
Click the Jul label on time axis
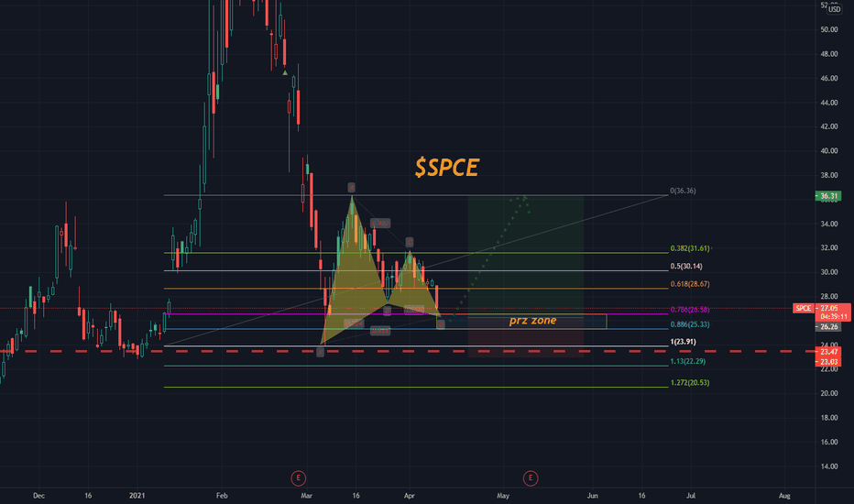pos(691,496)
